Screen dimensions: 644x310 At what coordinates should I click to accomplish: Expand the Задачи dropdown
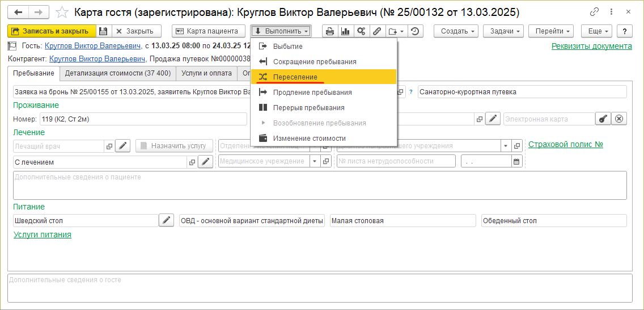(503, 31)
